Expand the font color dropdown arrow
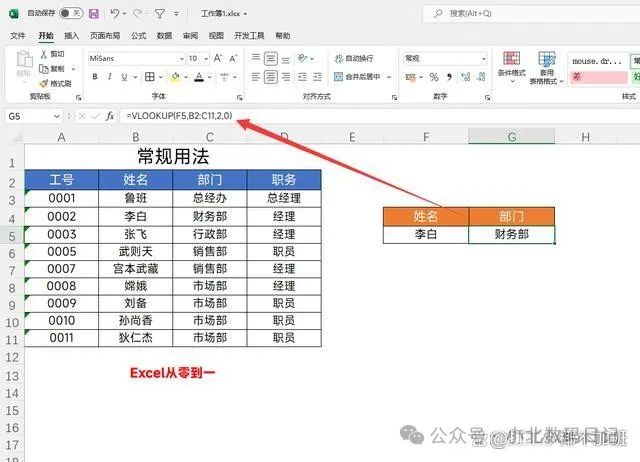Viewport: 640px width, 462px height. tap(210, 76)
